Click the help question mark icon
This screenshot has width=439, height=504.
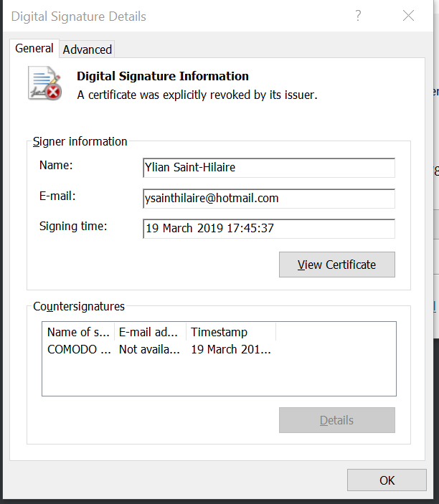pyautogui.click(x=358, y=16)
